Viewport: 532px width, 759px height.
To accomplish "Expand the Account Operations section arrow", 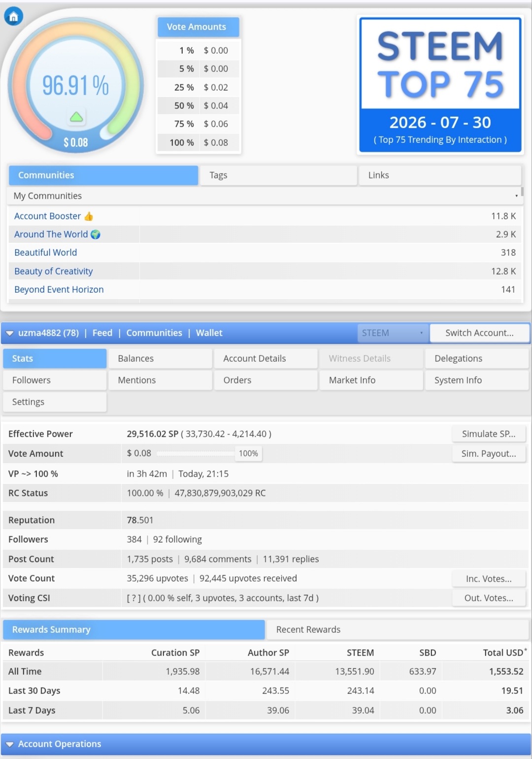I will 9,744.
